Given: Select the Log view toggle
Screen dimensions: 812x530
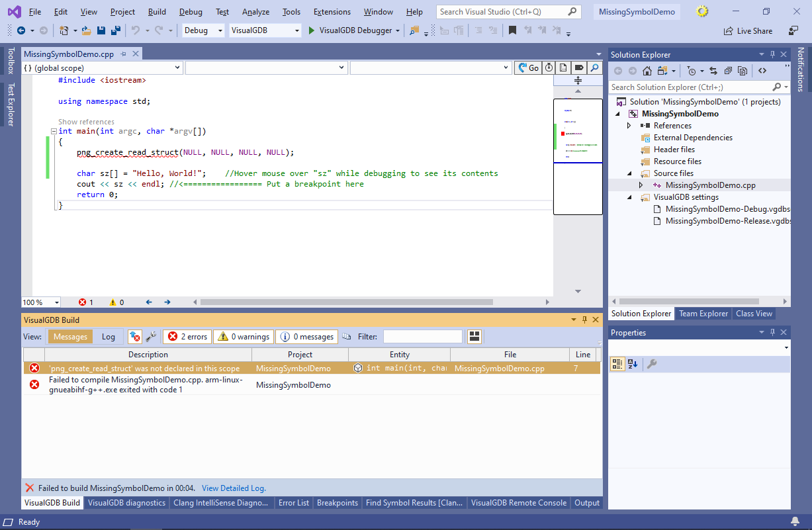Looking at the screenshot, I should coord(109,336).
